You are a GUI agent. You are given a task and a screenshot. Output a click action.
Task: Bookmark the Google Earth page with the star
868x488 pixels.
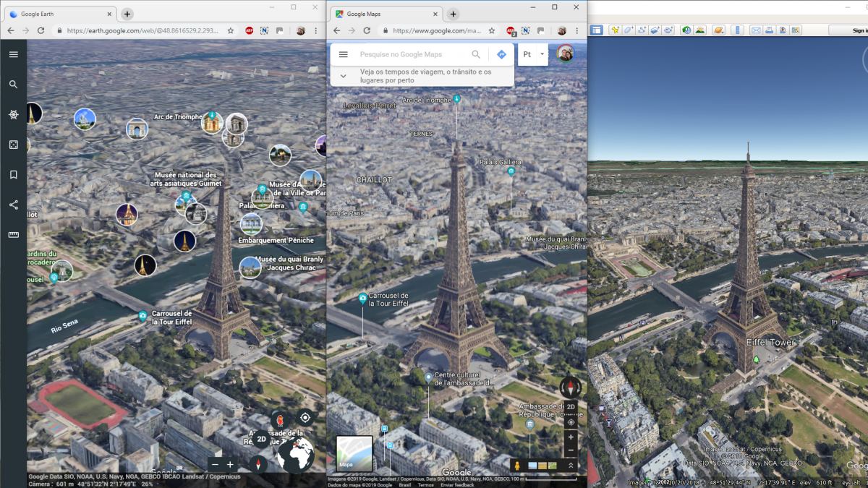click(230, 30)
